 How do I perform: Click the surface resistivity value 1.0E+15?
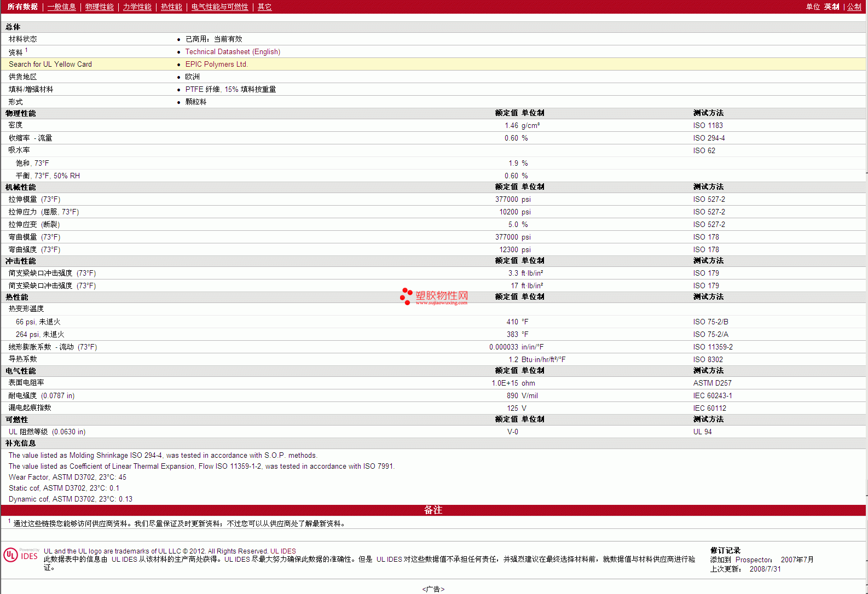tap(505, 383)
